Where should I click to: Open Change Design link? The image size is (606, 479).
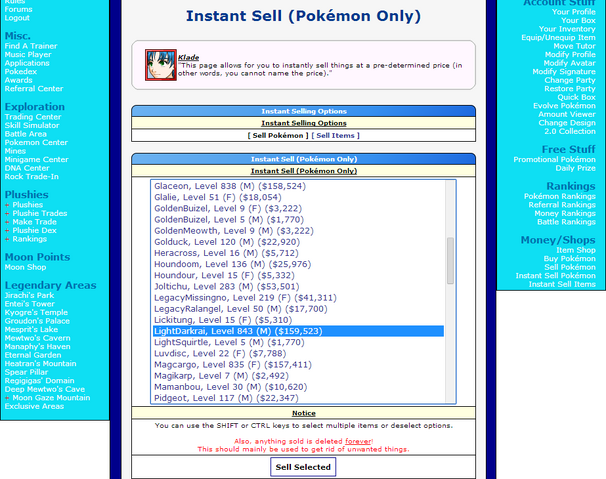(x=567, y=123)
